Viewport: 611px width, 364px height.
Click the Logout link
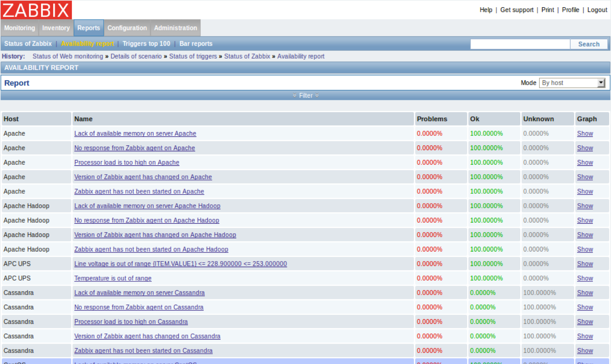tap(597, 10)
